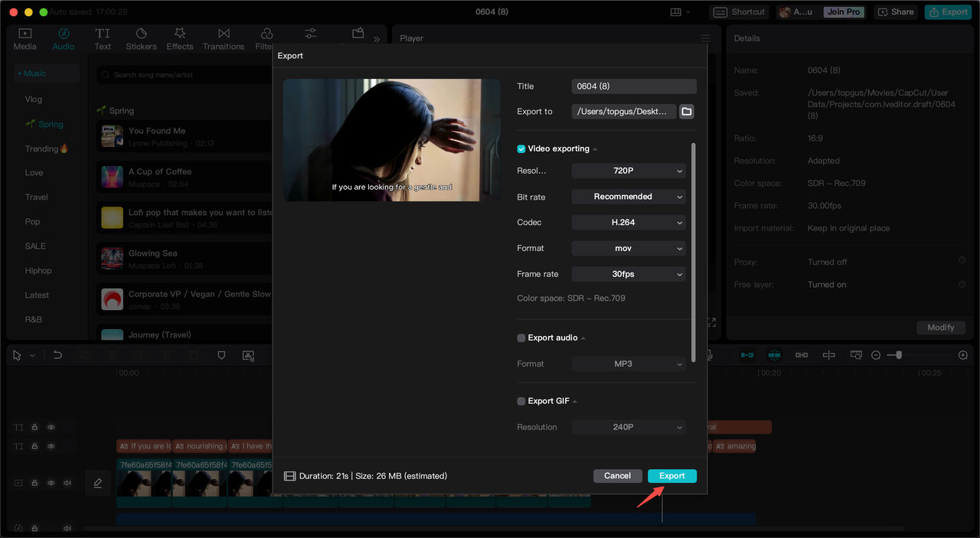This screenshot has width=980, height=538.
Task: Collapse the Video exporting section arrow
Action: point(596,149)
